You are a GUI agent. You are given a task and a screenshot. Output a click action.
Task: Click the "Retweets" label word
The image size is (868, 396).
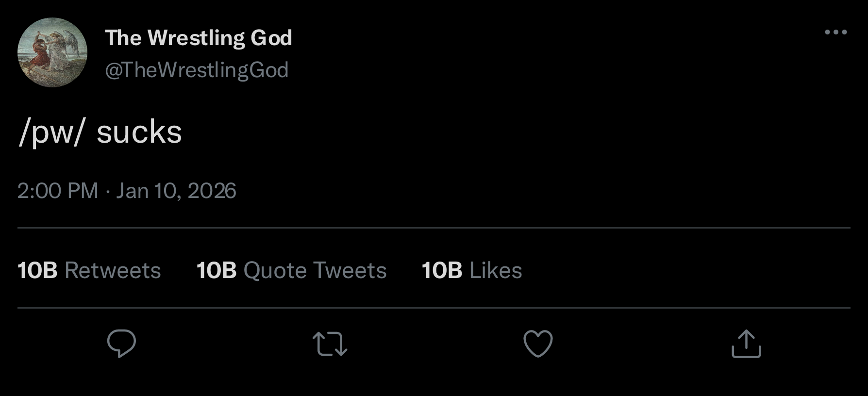(113, 270)
